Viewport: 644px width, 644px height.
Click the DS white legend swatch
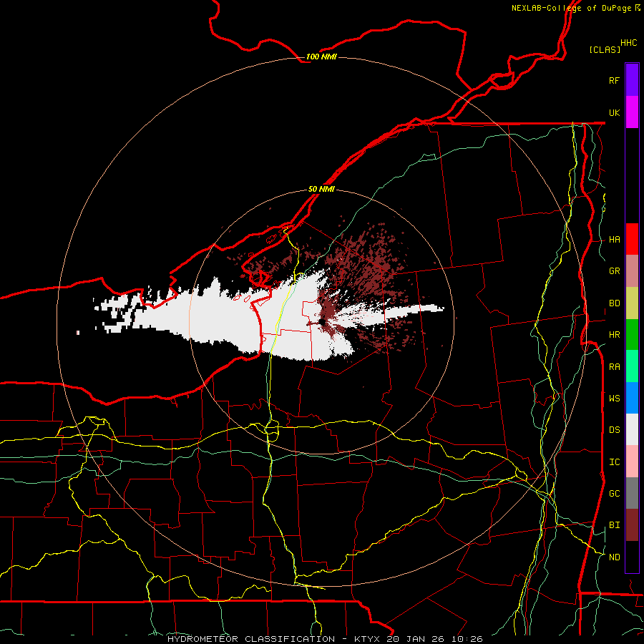pos(632,429)
